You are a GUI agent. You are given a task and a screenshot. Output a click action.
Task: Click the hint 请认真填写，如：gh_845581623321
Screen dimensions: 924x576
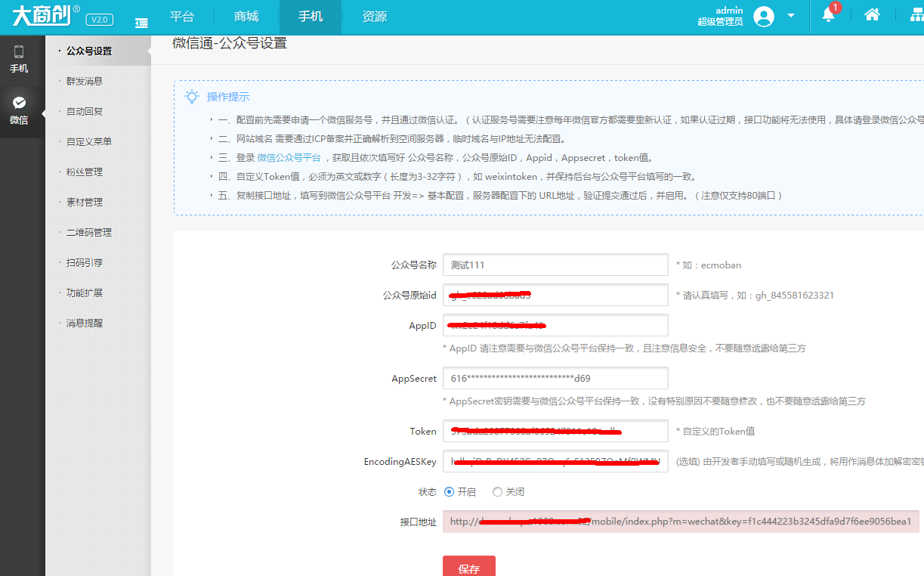(x=755, y=296)
